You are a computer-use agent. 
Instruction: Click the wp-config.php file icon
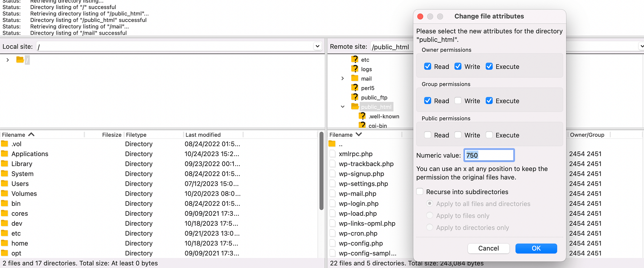(x=333, y=243)
